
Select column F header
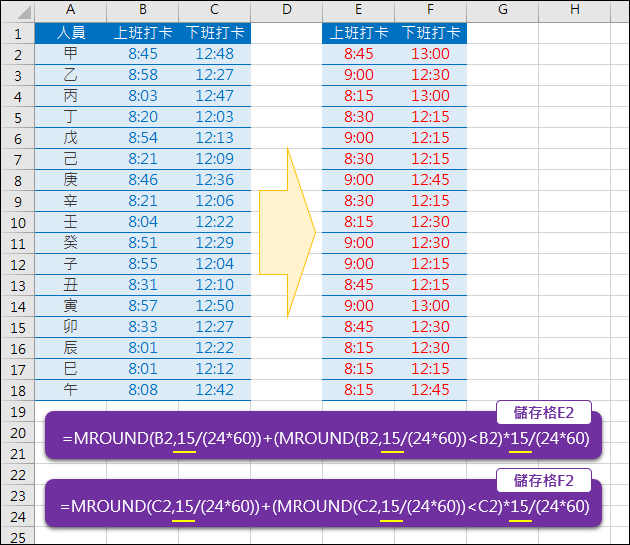(430, 11)
